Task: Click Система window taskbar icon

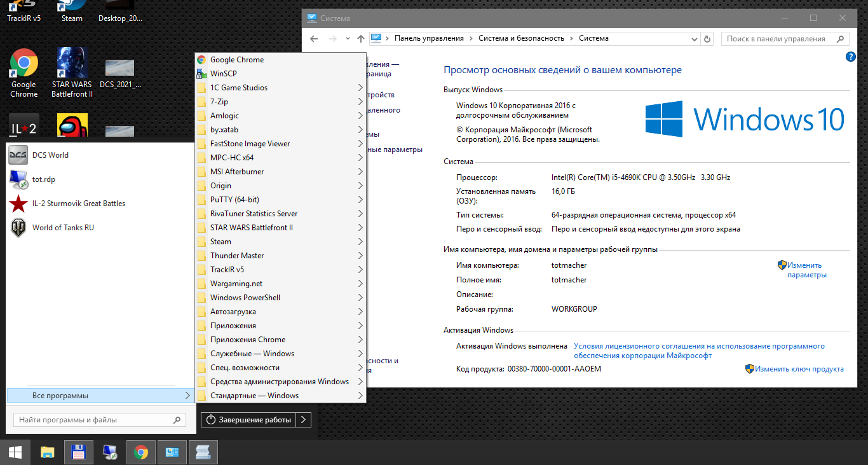Action: pyautogui.click(x=172, y=452)
